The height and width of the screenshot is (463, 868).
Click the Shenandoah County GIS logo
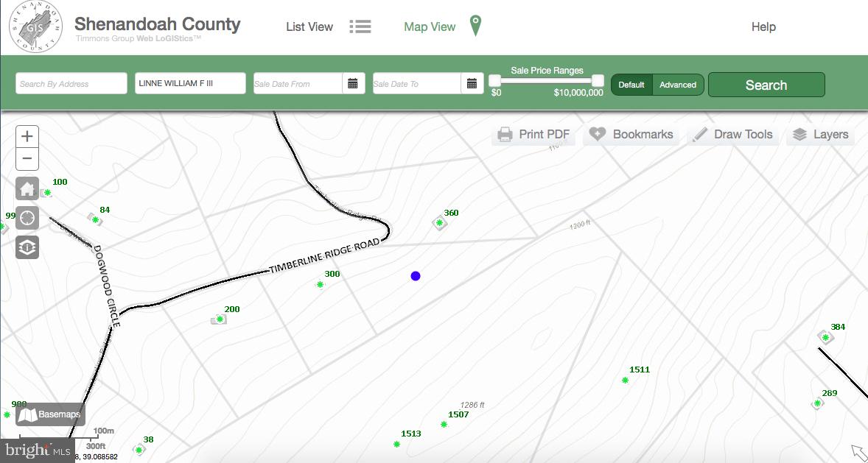click(x=36, y=26)
